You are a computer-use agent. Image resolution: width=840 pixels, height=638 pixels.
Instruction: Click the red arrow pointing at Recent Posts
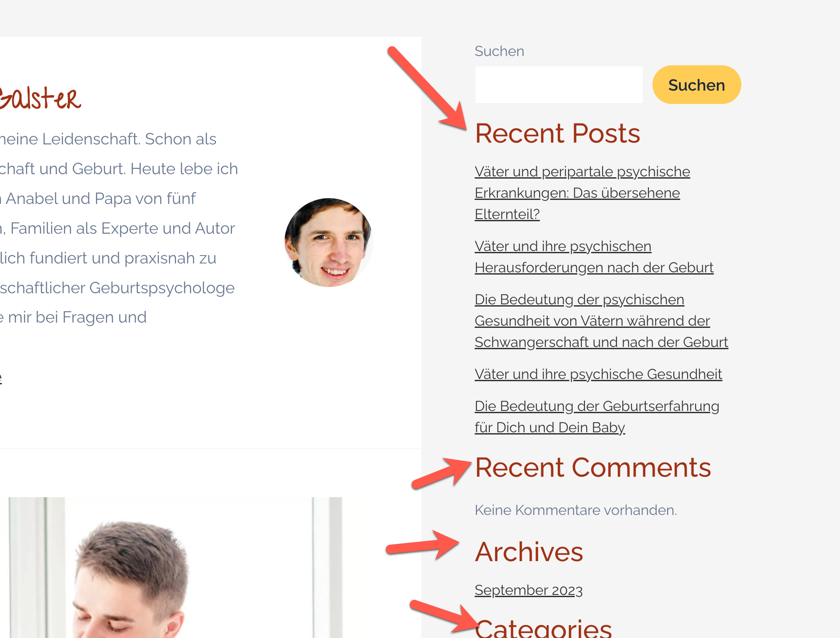click(428, 88)
